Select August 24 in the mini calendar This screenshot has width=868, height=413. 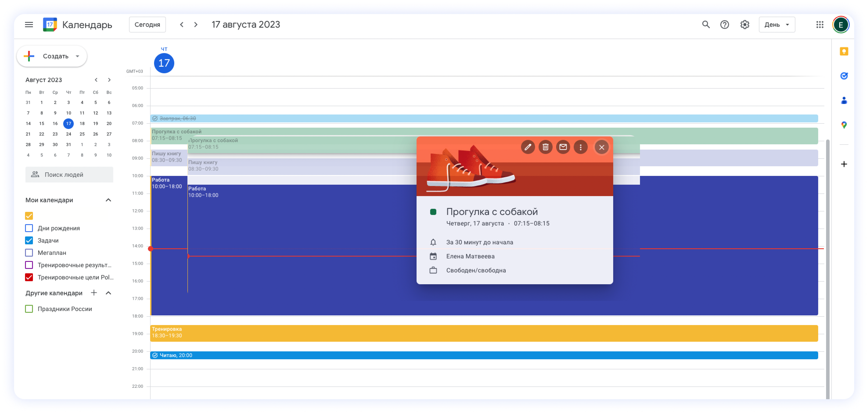point(68,134)
